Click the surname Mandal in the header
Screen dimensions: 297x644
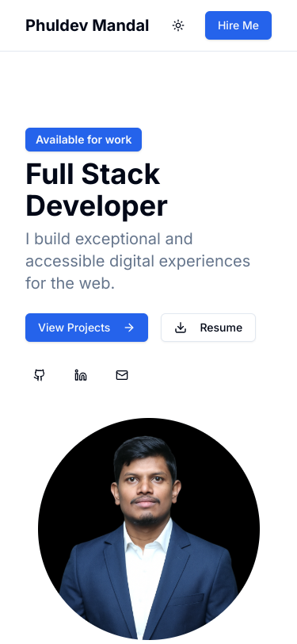click(x=120, y=25)
